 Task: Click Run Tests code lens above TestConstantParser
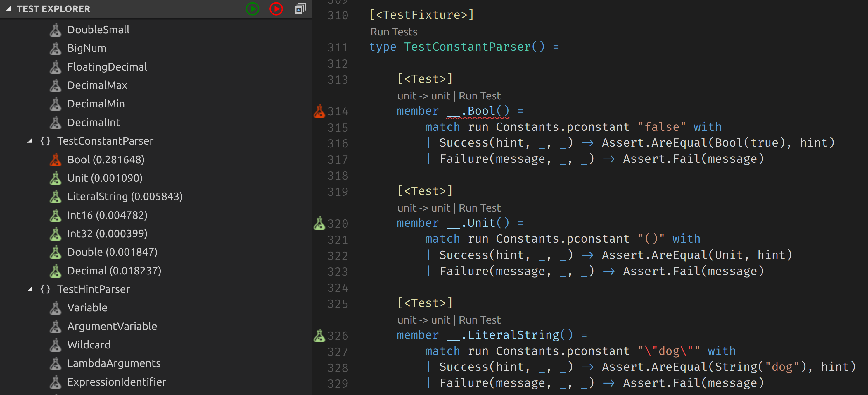click(x=394, y=32)
